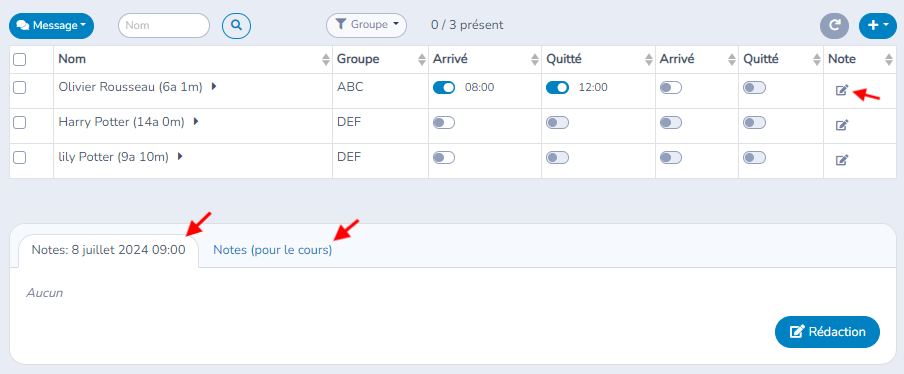Click the name lily Potter (9a 10m)
904x374 pixels.
click(114, 157)
